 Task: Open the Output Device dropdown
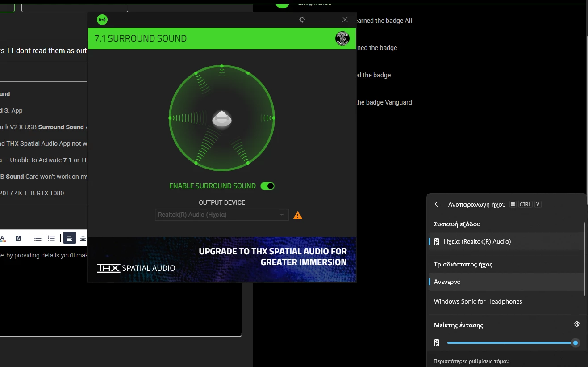[222, 215]
